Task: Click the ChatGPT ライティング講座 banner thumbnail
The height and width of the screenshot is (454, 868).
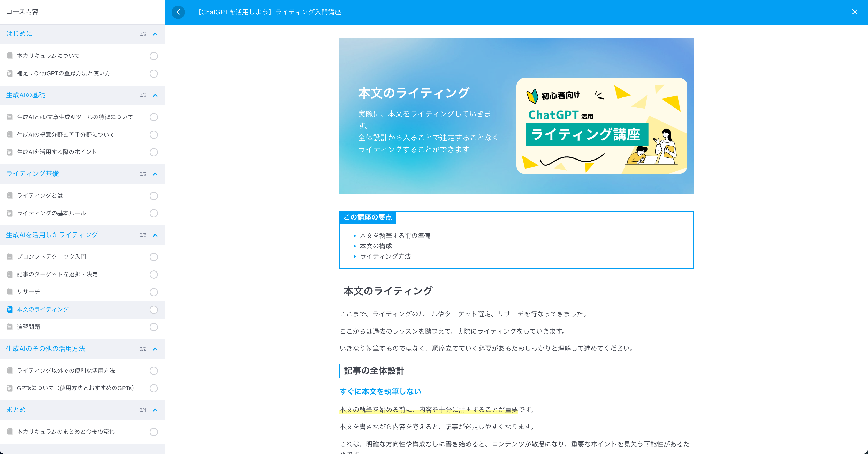Action: (x=601, y=126)
